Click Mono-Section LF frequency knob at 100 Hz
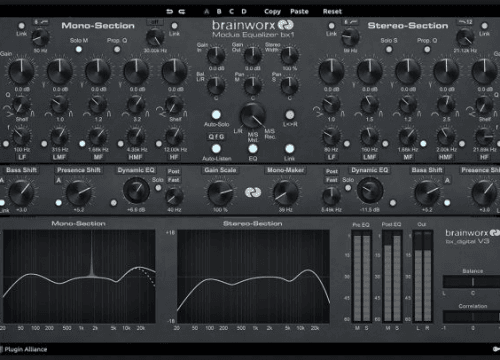 22,136
